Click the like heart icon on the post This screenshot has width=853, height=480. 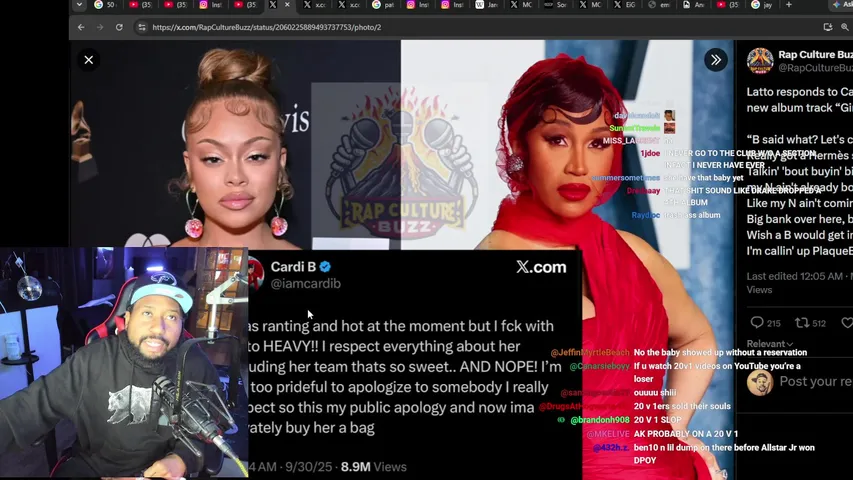point(847,323)
